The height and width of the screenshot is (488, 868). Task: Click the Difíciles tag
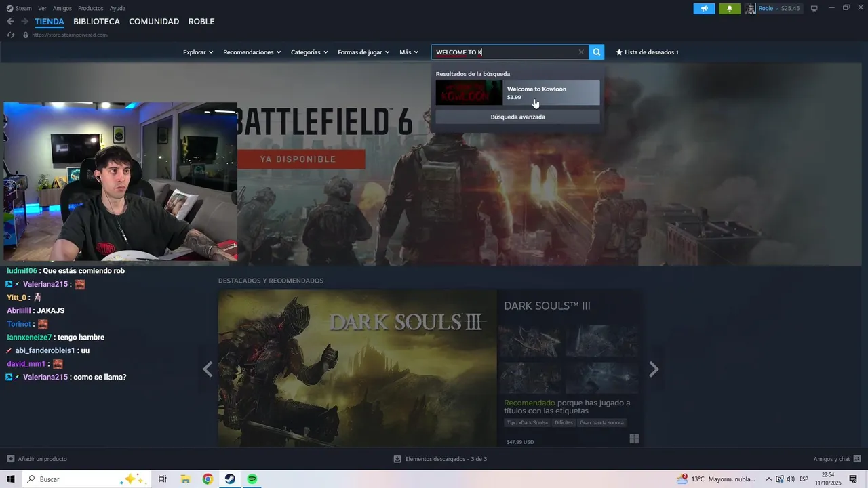564,423
